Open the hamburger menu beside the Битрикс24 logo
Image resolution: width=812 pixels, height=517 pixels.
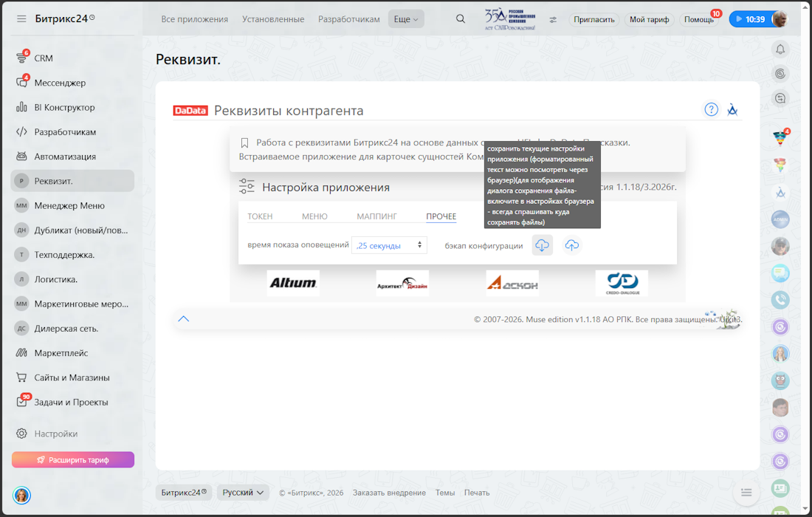click(21, 18)
